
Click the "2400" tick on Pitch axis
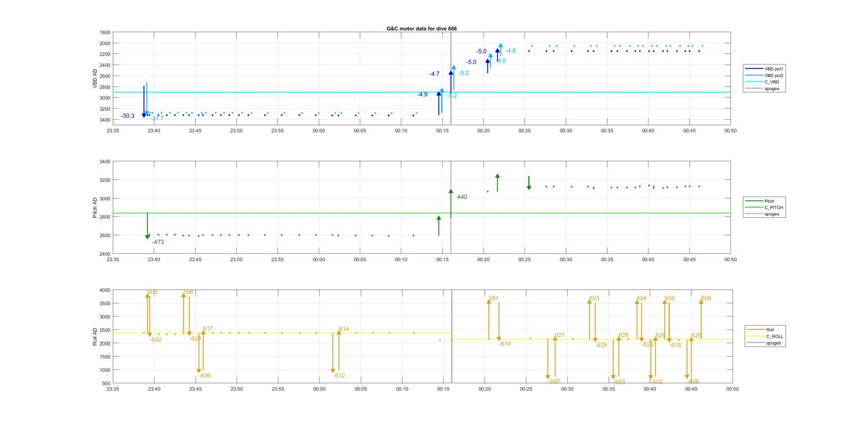point(105,254)
